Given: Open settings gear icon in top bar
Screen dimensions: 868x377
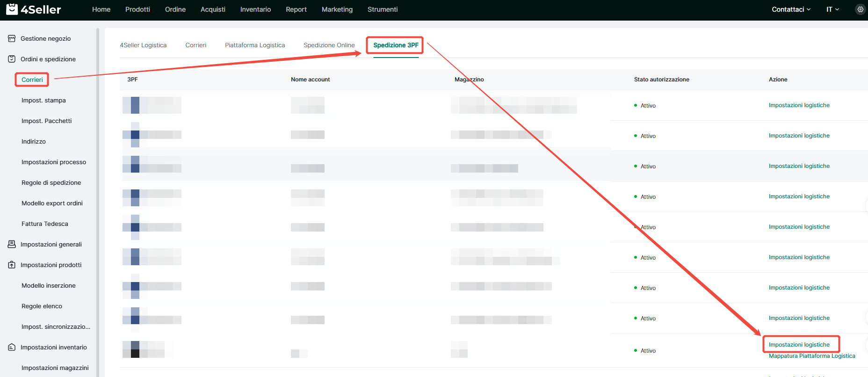Looking at the screenshot, I should pos(860,9).
